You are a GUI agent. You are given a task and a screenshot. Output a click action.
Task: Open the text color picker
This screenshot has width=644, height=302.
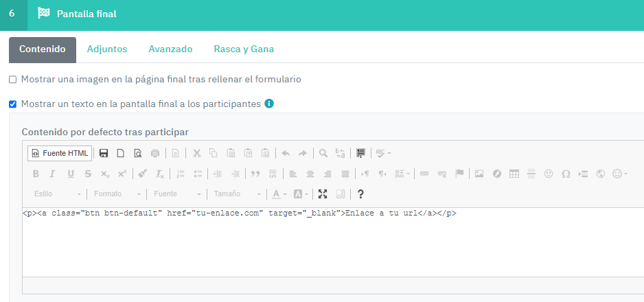click(x=279, y=194)
